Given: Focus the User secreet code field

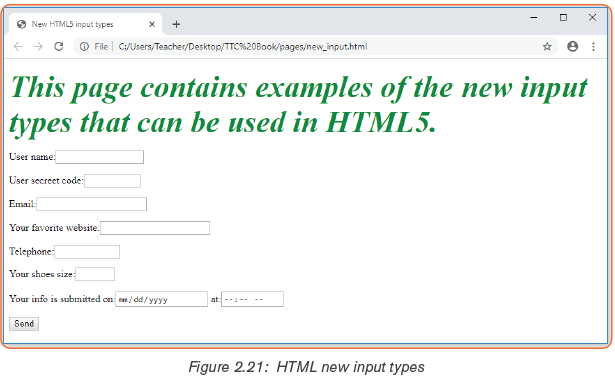Looking at the screenshot, I should 113,181.
